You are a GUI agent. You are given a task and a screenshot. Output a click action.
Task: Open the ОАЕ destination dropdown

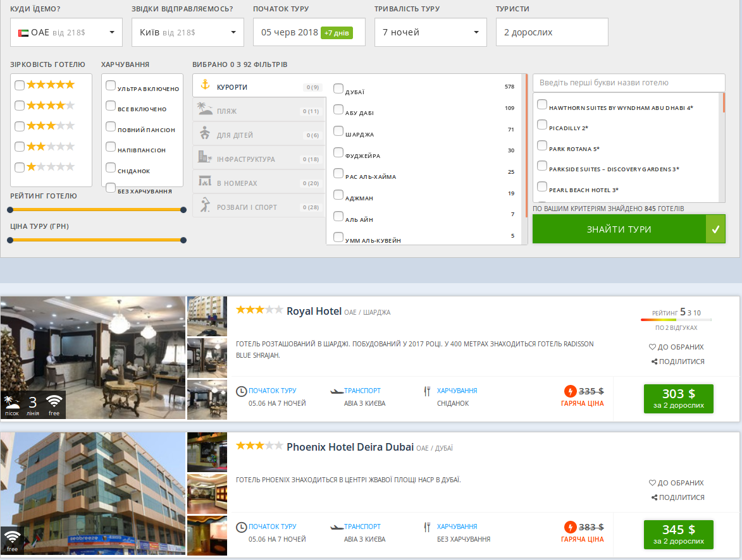(x=66, y=32)
